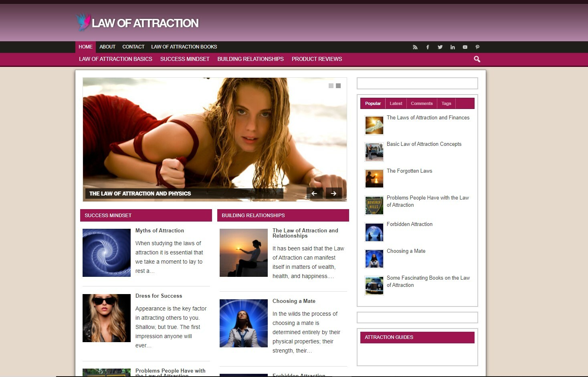Screen dimensions: 588x377
Task: Click the search magnifier icon
Action: point(477,59)
